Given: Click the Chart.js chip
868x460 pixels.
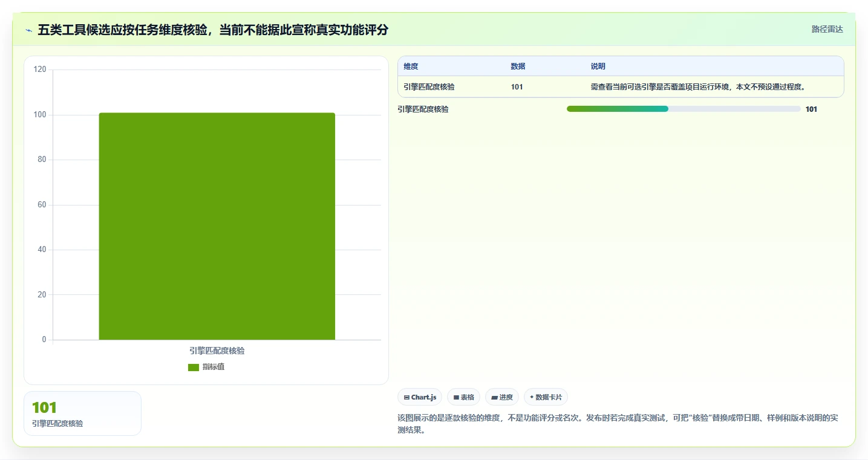Looking at the screenshot, I should point(420,397).
